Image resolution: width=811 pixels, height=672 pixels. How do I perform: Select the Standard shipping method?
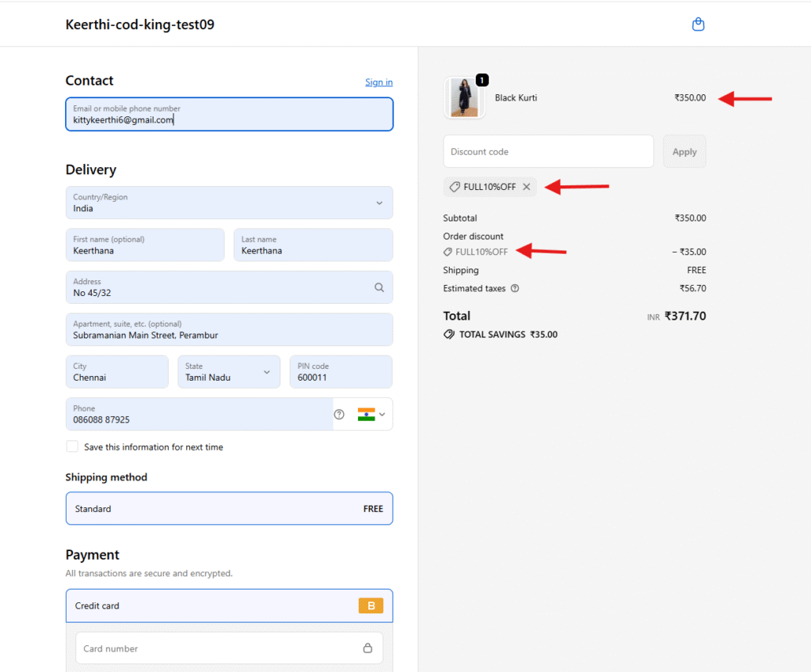pos(229,509)
